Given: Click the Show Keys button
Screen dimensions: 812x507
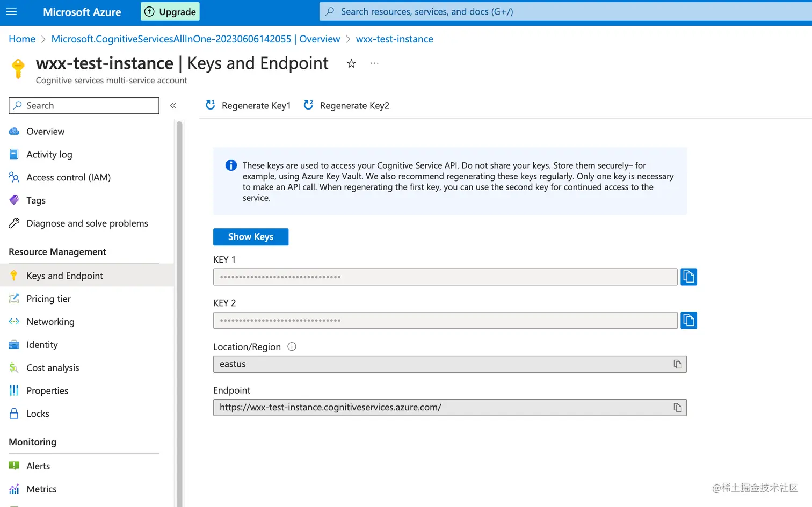Looking at the screenshot, I should pyautogui.click(x=251, y=237).
